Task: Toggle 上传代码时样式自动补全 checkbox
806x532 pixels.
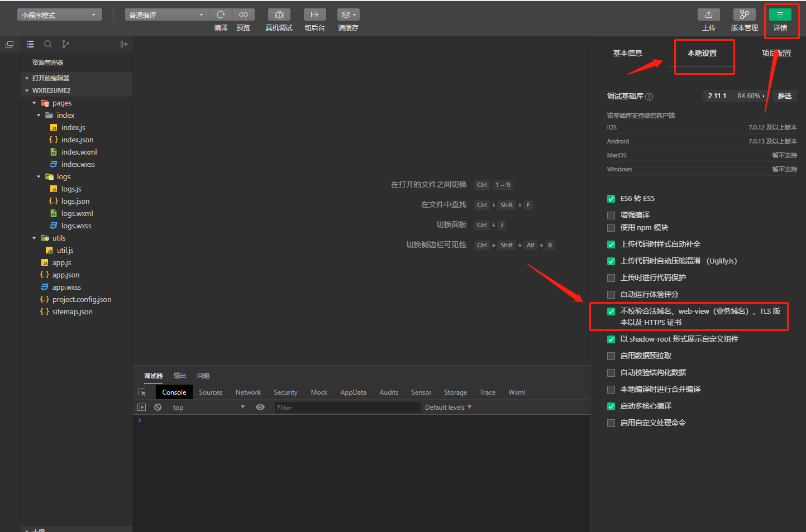Action: click(x=611, y=245)
